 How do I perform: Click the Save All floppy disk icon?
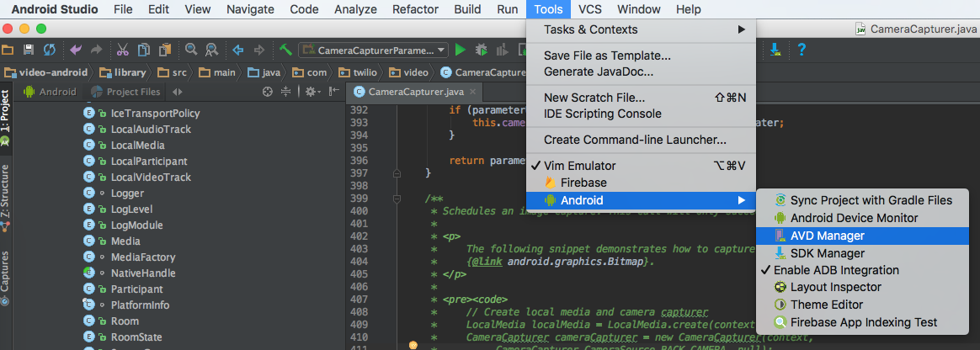pos(28,50)
